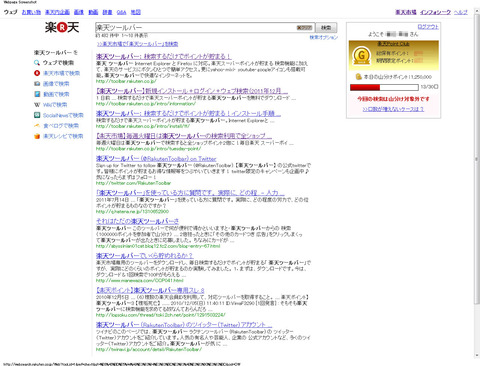Click the video icon for 動画で検索
The width and height of the screenshot is (480, 366).
click(37, 94)
